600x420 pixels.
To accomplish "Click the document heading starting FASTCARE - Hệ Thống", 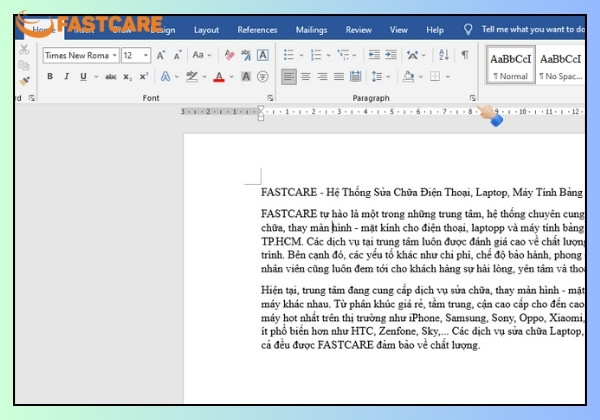I will (422, 192).
